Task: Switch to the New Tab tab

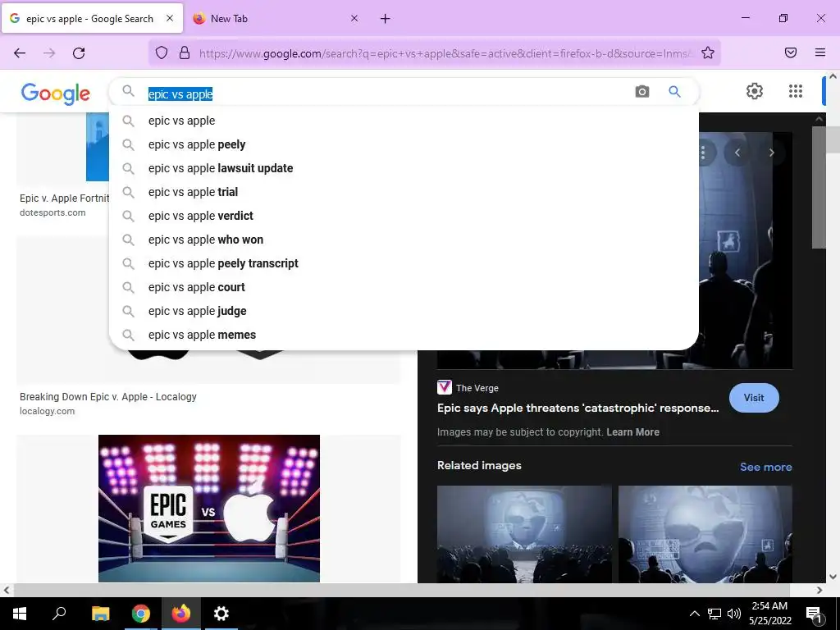Action: (x=274, y=19)
